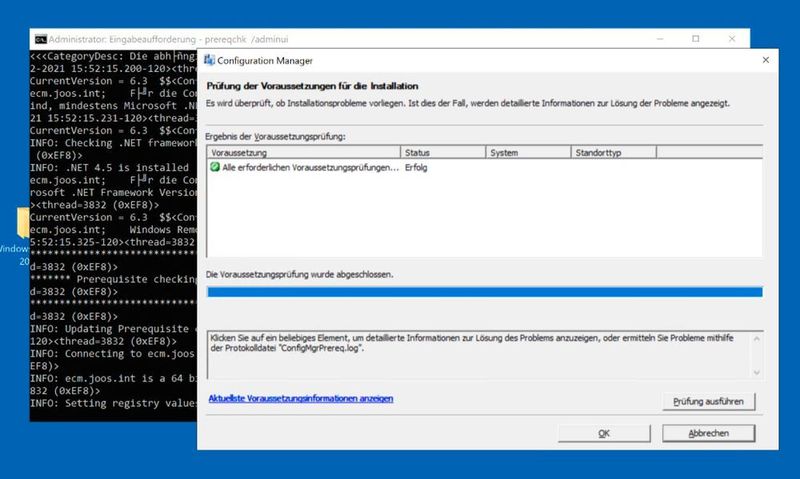Click 'Die Voraussetzungsprüfung wurde abgeschlossen.' status text
Image resolution: width=800 pixels, height=479 pixels.
[299, 274]
